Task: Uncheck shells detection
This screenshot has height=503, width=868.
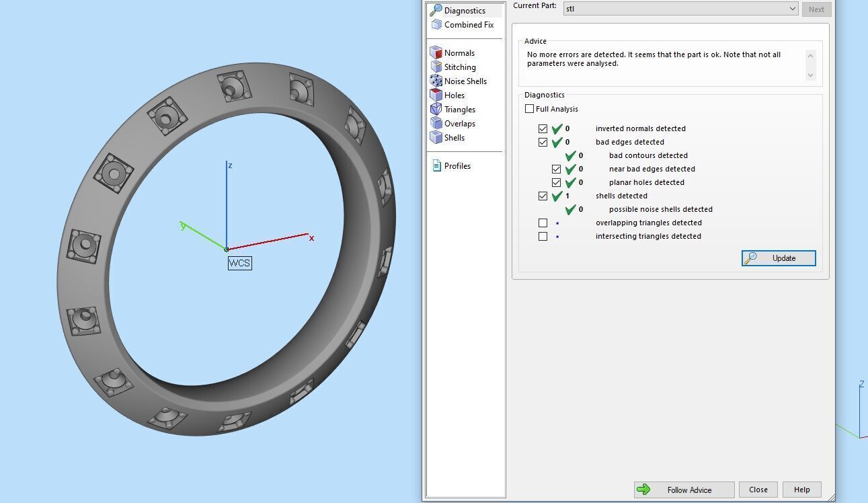Action: click(x=543, y=196)
